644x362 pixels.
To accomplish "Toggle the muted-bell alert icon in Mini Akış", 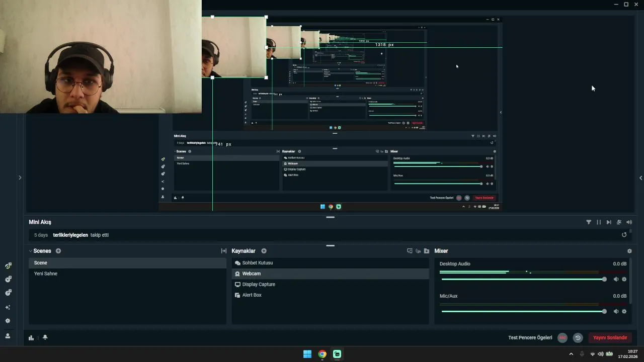I will [x=619, y=222].
